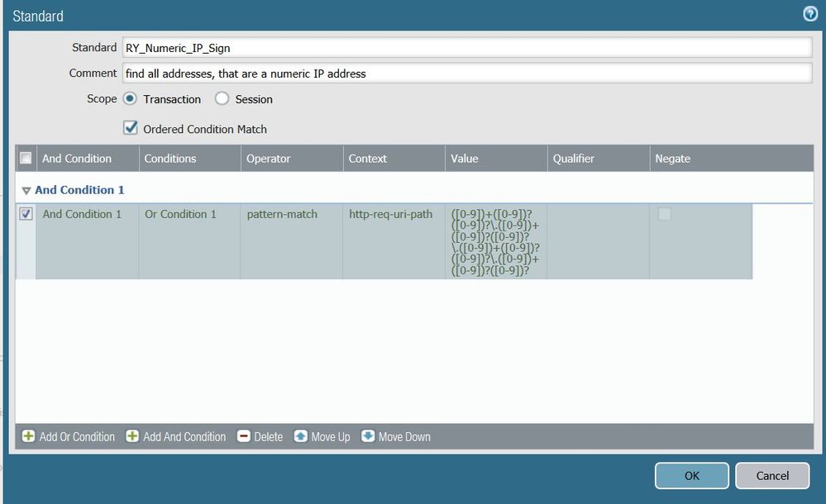Click the Add And Condition plus icon
This screenshot has width=826, height=504.
coord(132,436)
